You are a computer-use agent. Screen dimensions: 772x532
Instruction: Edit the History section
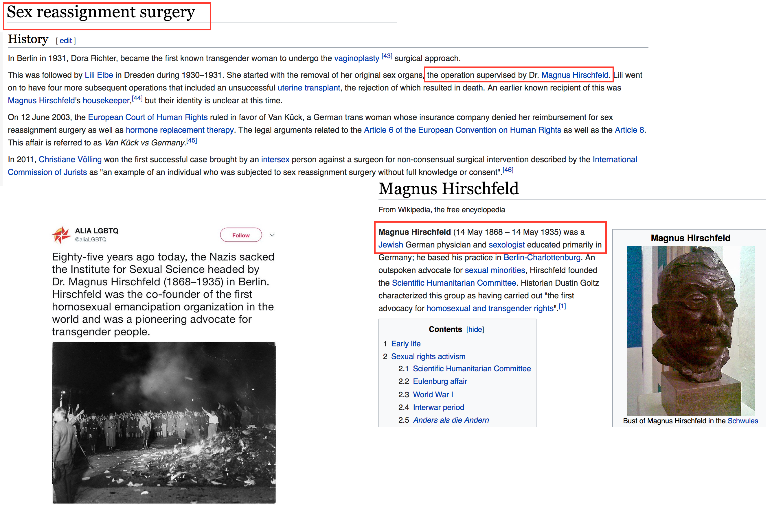pos(66,41)
